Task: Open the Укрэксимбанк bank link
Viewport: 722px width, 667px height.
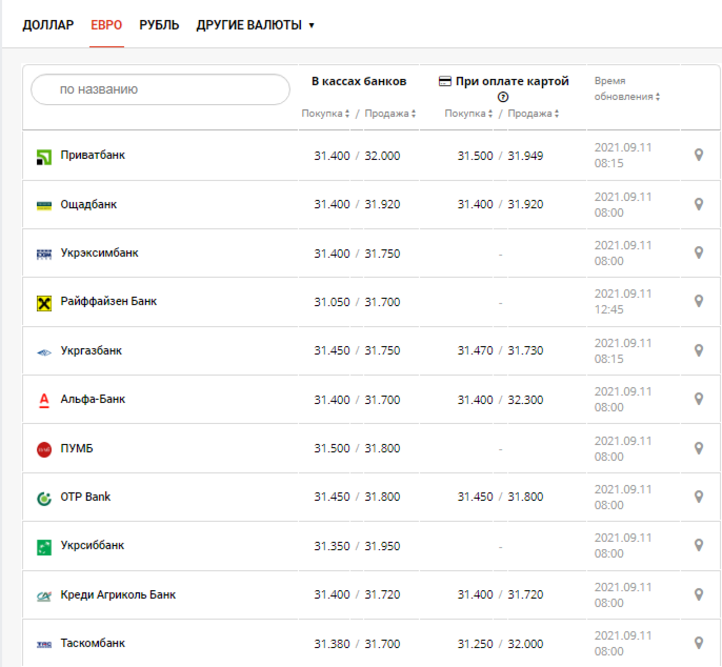Action: [x=99, y=253]
